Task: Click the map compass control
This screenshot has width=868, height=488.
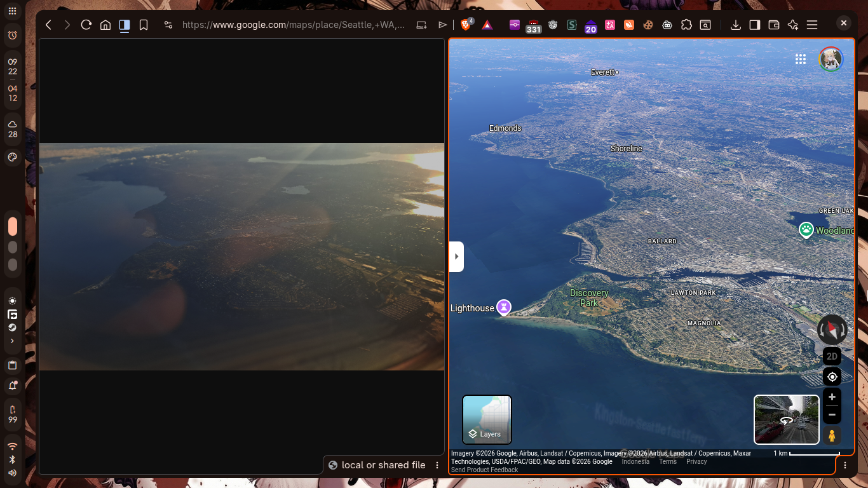Action: click(x=832, y=330)
